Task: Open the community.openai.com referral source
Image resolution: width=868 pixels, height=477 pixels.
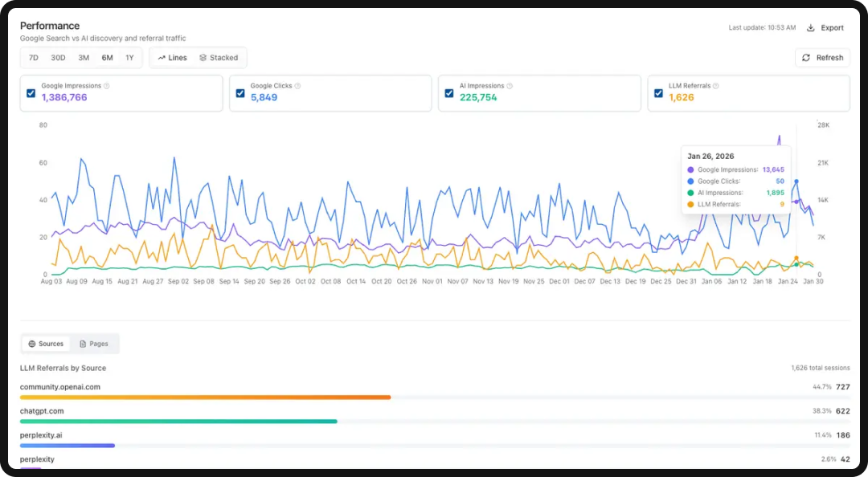Action: coord(60,386)
